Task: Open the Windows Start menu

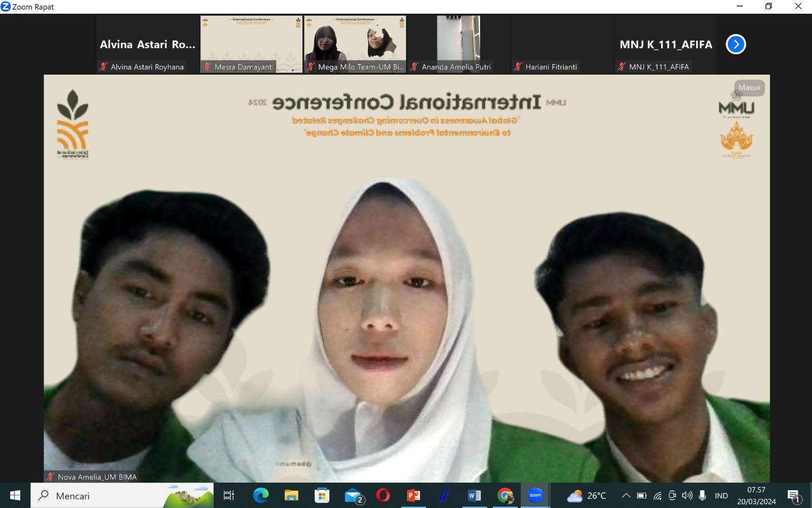Action: (15, 496)
